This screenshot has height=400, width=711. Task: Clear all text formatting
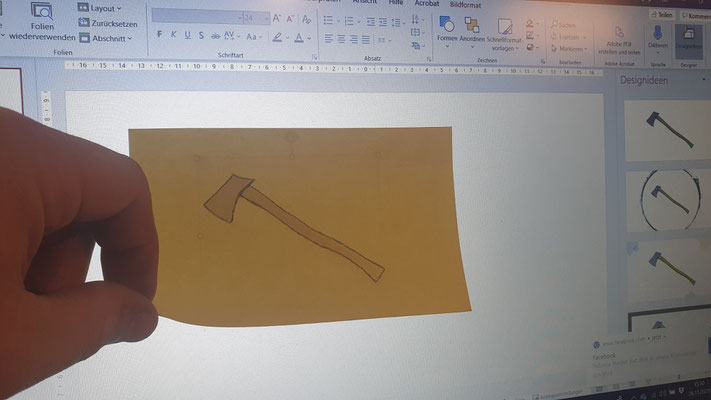pos(307,19)
